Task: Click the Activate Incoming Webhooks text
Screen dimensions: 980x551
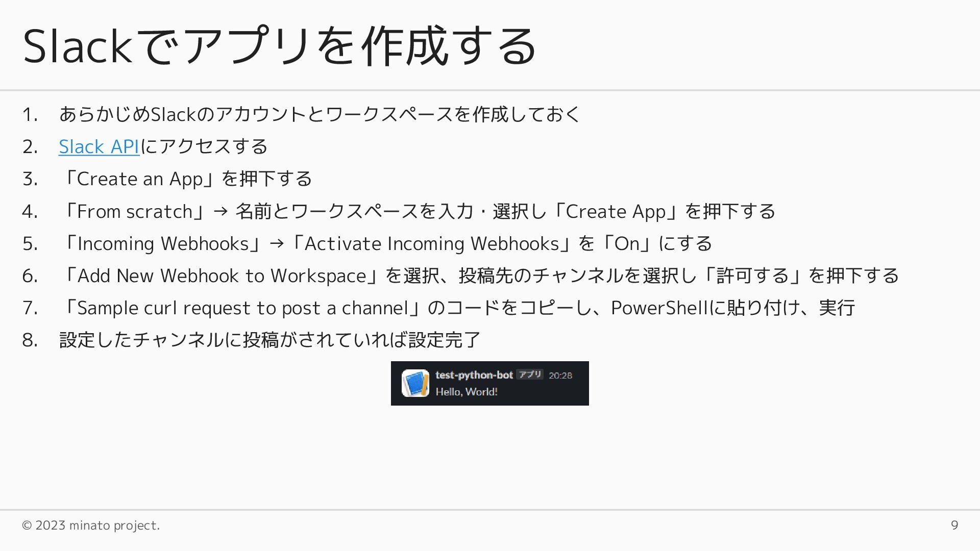Action: tap(431, 244)
